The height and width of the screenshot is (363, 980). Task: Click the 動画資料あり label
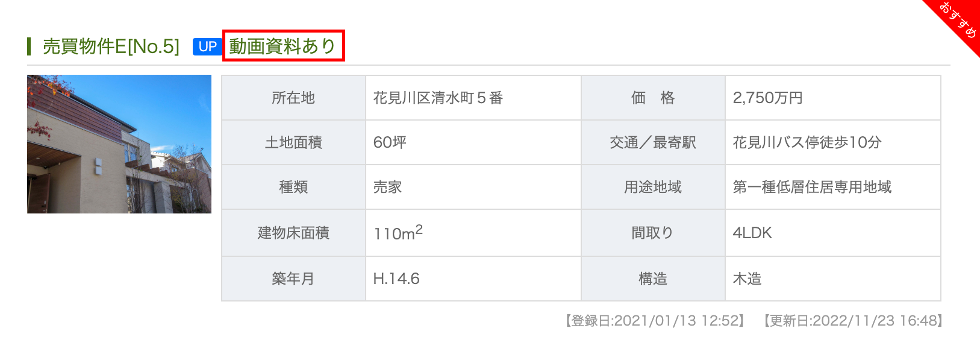(282, 46)
